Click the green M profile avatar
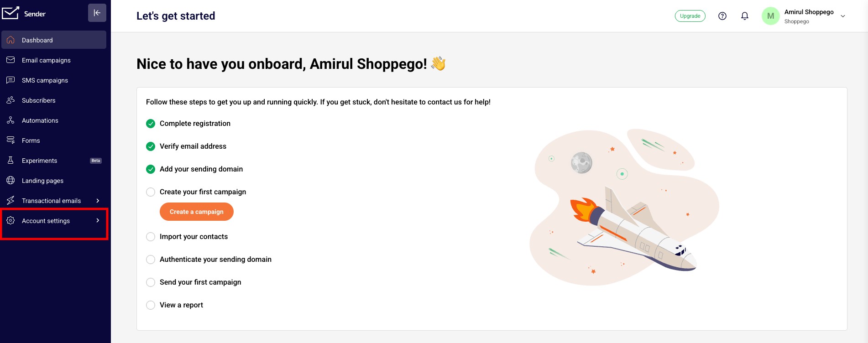868x343 pixels. pos(771,16)
